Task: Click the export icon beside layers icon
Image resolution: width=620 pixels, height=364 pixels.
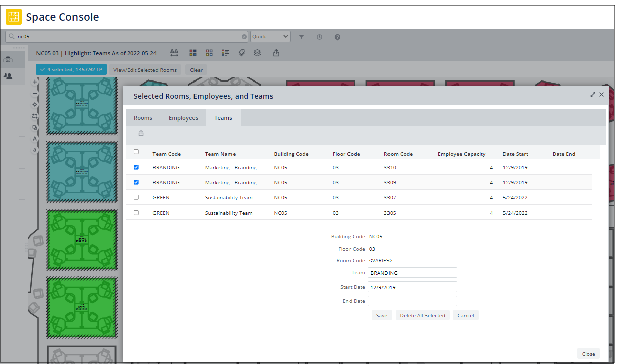Action: (x=276, y=53)
